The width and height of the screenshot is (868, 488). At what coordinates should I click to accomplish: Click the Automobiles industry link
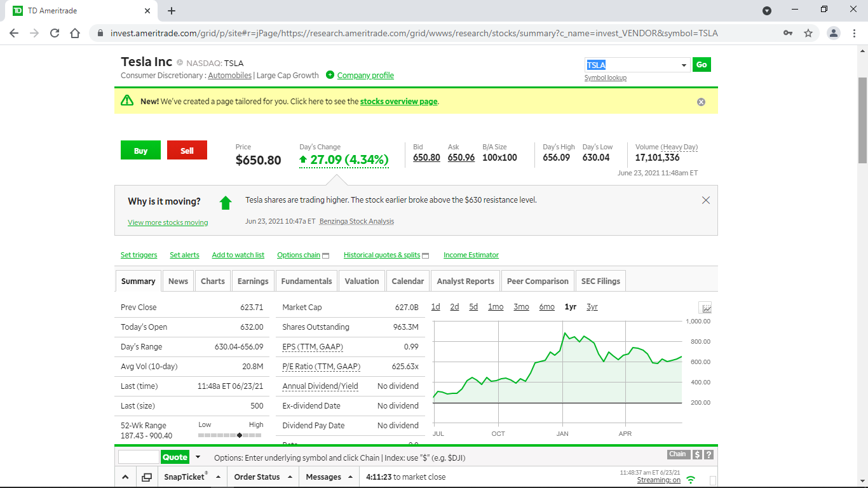click(x=230, y=75)
